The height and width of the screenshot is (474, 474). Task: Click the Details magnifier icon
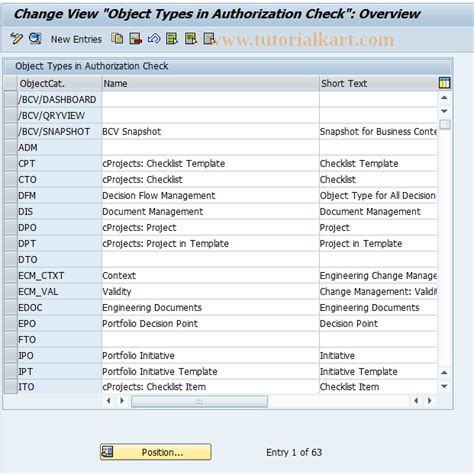point(35,39)
